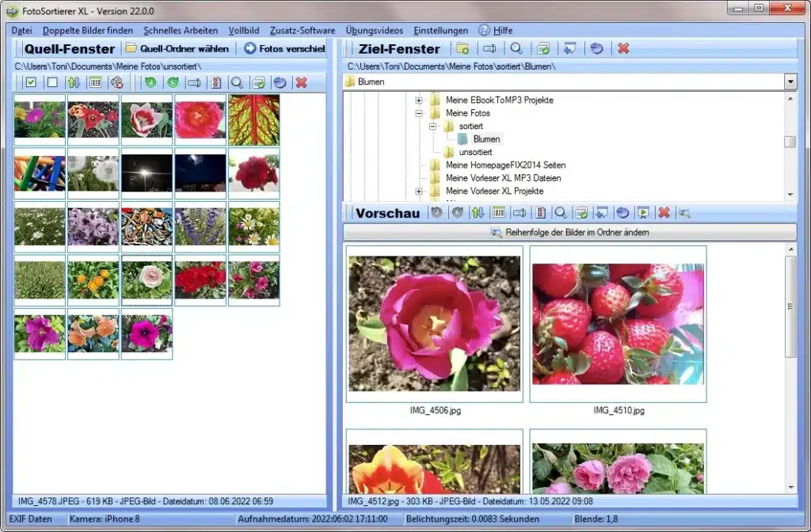
Task: Rotate left using green arrow in Quell-Fenster toolbar
Action: 150,82
